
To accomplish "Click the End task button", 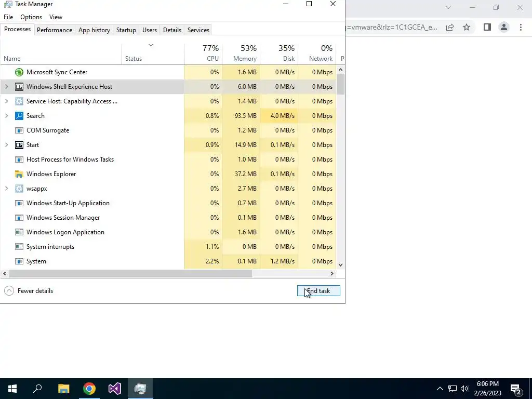I will [318, 291].
